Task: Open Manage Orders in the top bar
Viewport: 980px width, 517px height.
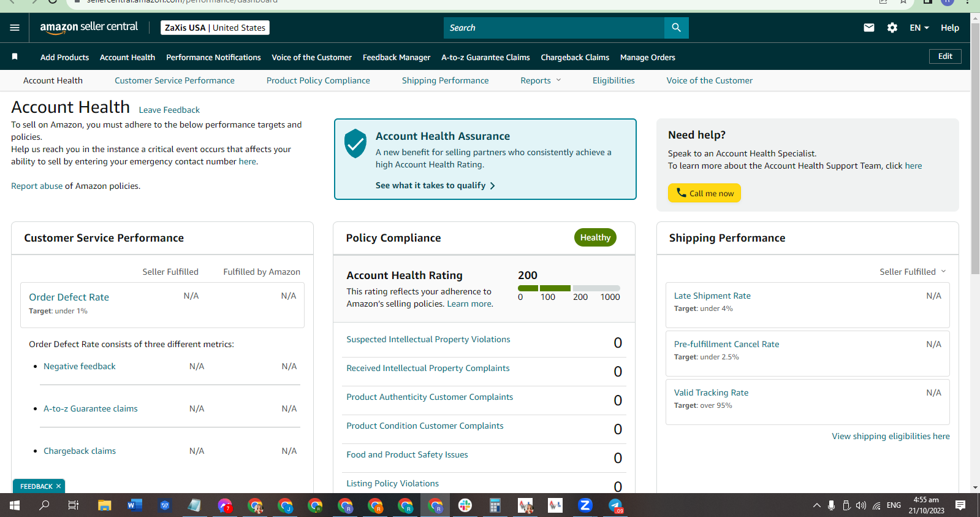Action: [x=648, y=57]
